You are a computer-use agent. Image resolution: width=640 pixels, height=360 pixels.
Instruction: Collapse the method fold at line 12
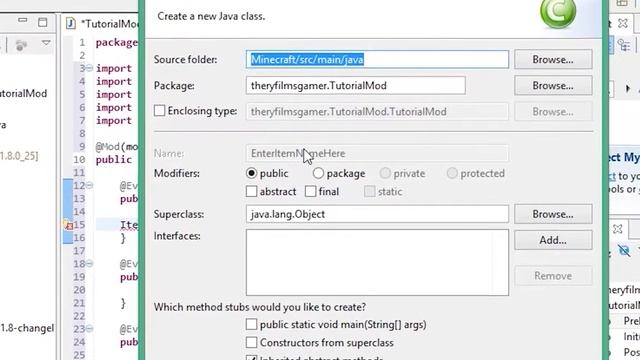[89, 186]
